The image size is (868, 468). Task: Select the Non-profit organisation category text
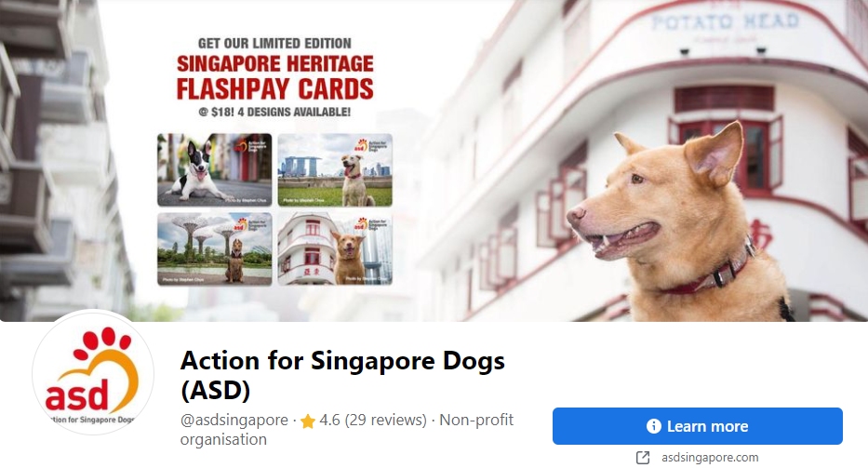tap(347, 429)
